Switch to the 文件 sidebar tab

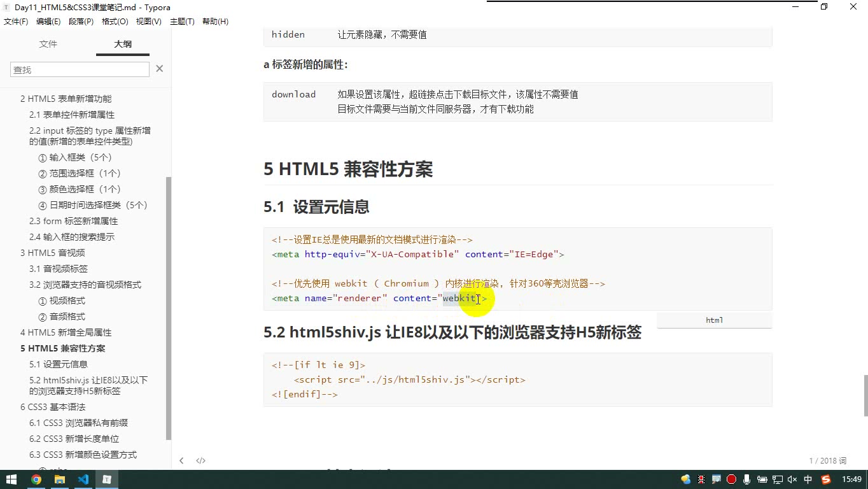48,44
